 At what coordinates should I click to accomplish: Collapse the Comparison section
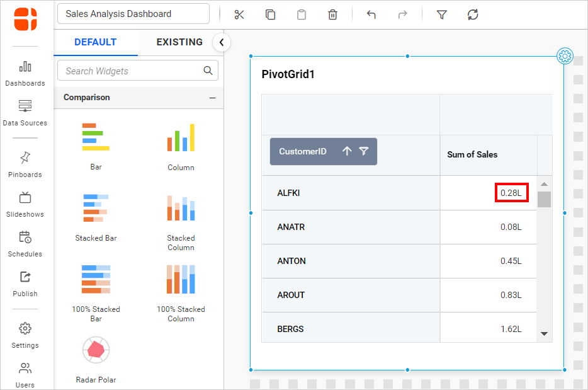[x=212, y=98]
